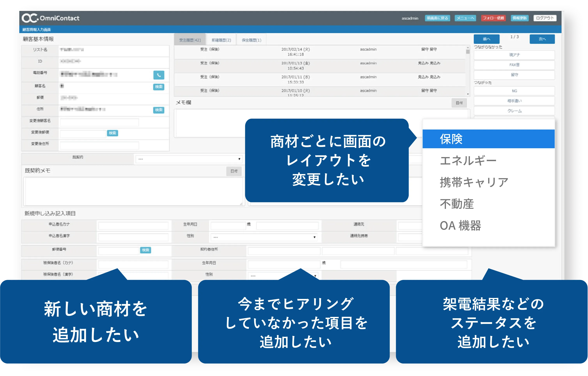Click the 変更後顧客名 input field
Image resolution: width=588 pixels, height=376 pixels.
pos(100,122)
